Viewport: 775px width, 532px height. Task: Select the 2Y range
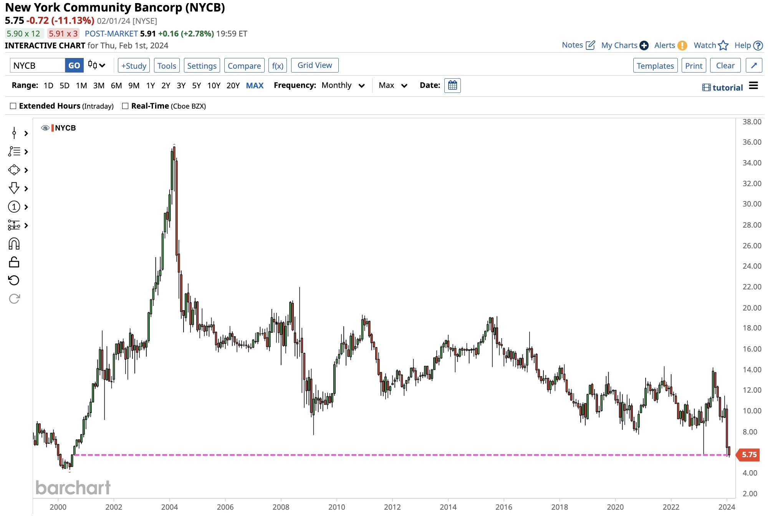[x=166, y=85]
